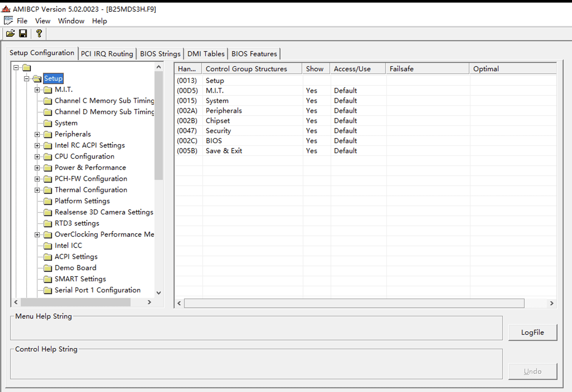Select the root folder icon in tree
The image size is (572, 392).
[x=27, y=68]
